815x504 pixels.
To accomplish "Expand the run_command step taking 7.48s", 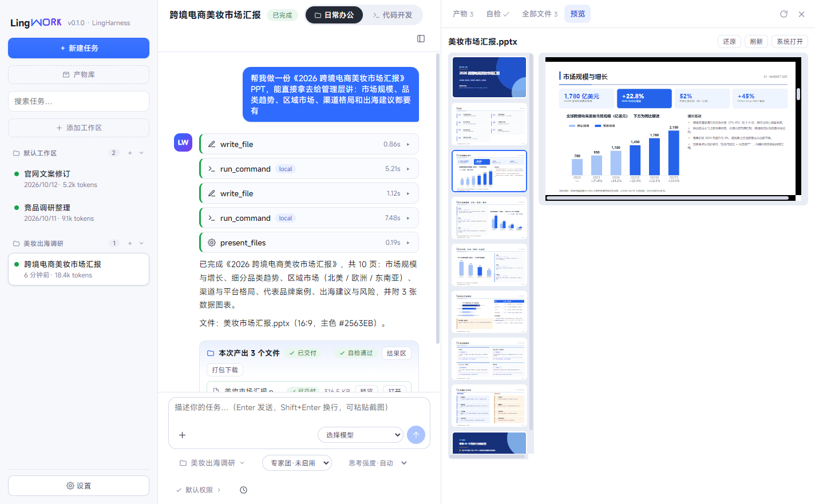I will pos(309,218).
